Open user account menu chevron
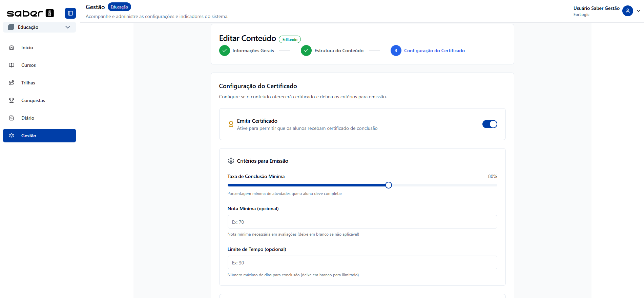Image resolution: width=644 pixels, height=298 pixels. coord(639,11)
